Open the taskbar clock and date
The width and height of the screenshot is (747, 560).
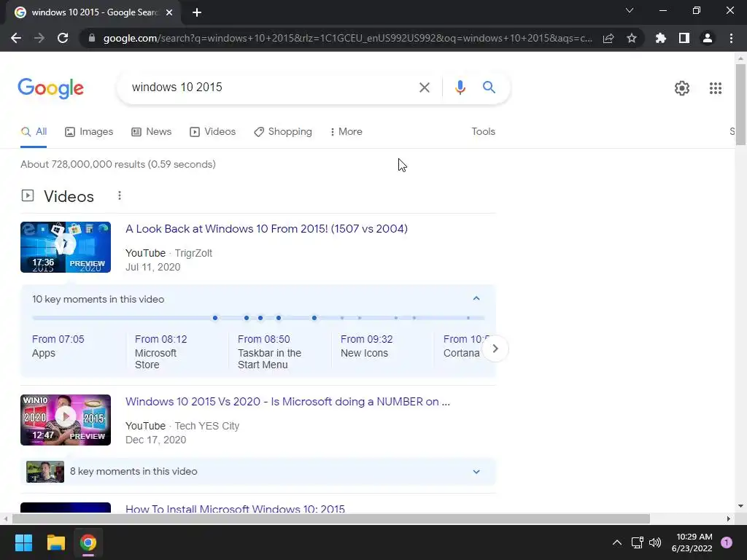[692, 542]
